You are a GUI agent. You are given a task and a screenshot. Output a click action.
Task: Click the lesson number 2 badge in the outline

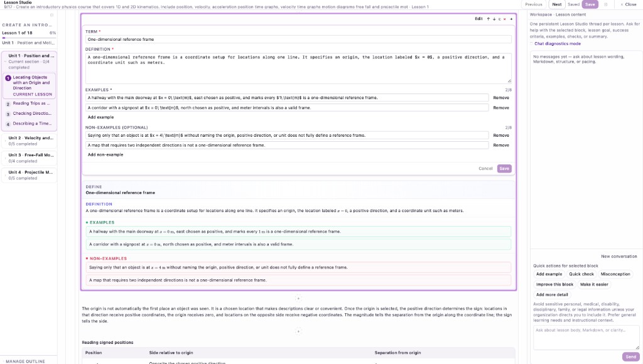pyautogui.click(x=8, y=104)
